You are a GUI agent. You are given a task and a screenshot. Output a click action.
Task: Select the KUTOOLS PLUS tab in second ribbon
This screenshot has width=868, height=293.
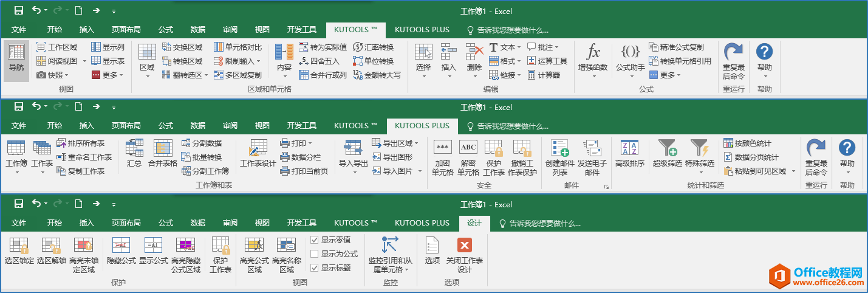(x=422, y=126)
